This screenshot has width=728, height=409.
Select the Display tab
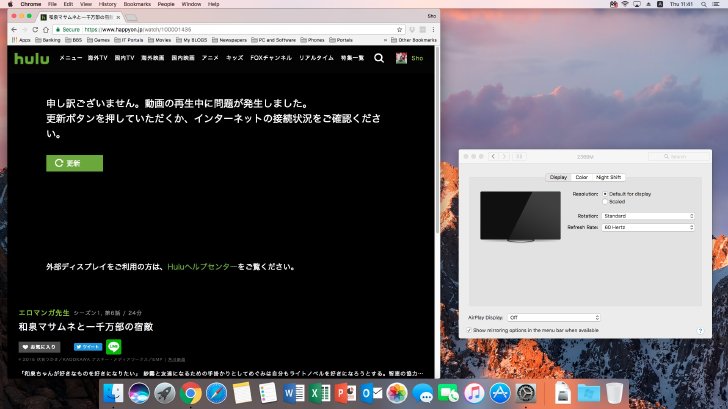(x=558, y=177)
